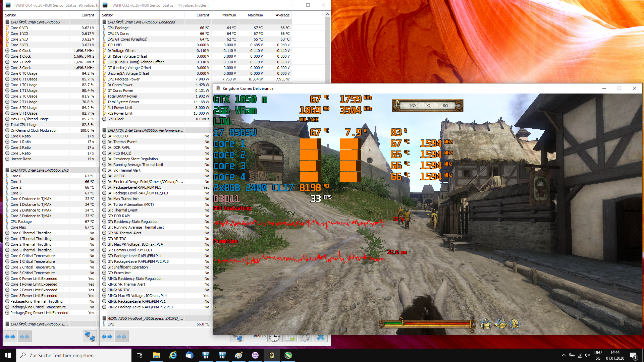Viewport: 644px width, 362px height.
Task: Collapse the Performance Limit Reasons group header
Action: click(x=145, y=130)
